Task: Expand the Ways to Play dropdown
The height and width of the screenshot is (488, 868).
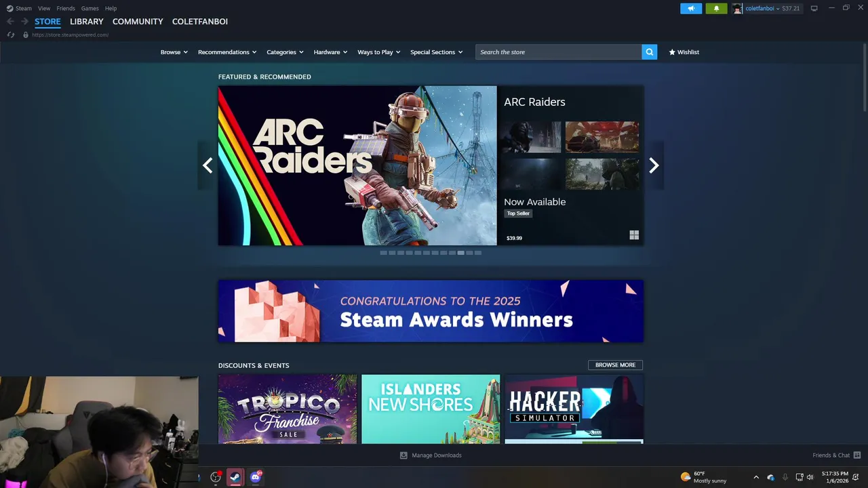Action: pos(379,52)
